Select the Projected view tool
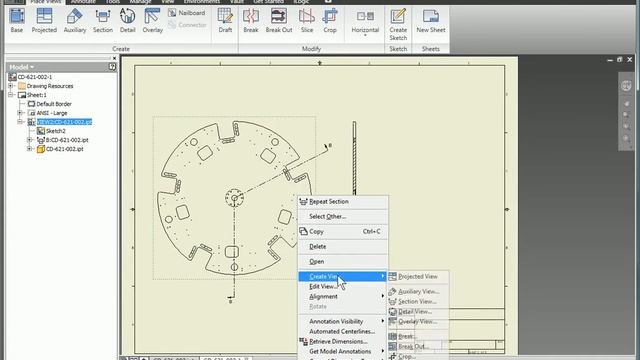 [x=44, y=20]
